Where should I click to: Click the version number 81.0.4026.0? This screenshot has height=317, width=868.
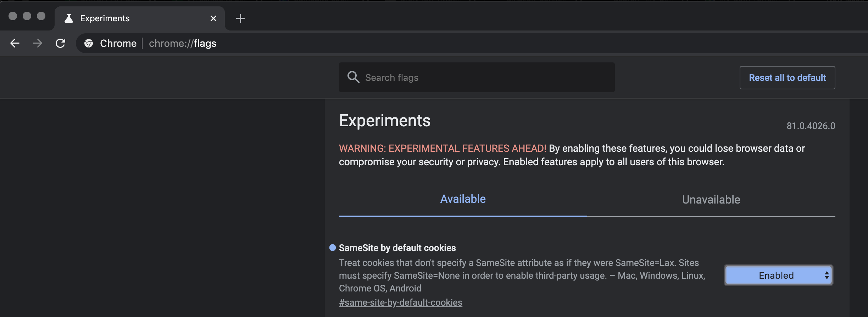(811, 126)
